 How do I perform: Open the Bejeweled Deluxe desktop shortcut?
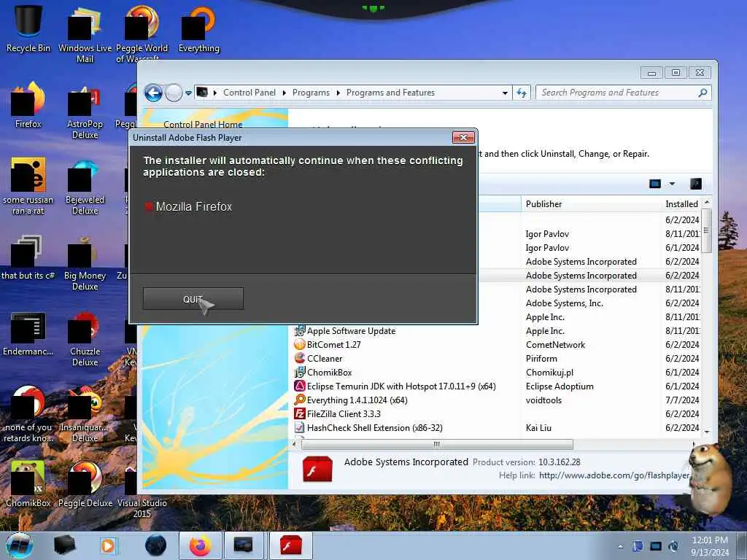click(x=85, y=187)
